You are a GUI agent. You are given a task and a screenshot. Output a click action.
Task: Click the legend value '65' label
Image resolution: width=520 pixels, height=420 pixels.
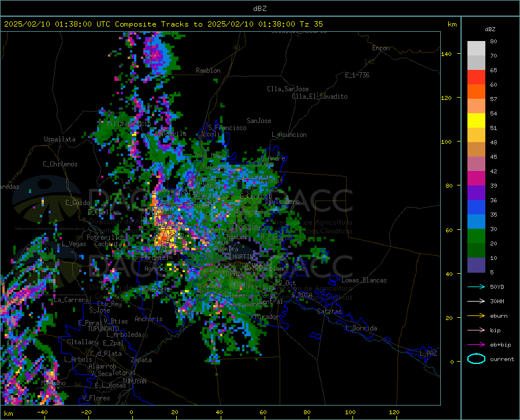coord(493,70)
